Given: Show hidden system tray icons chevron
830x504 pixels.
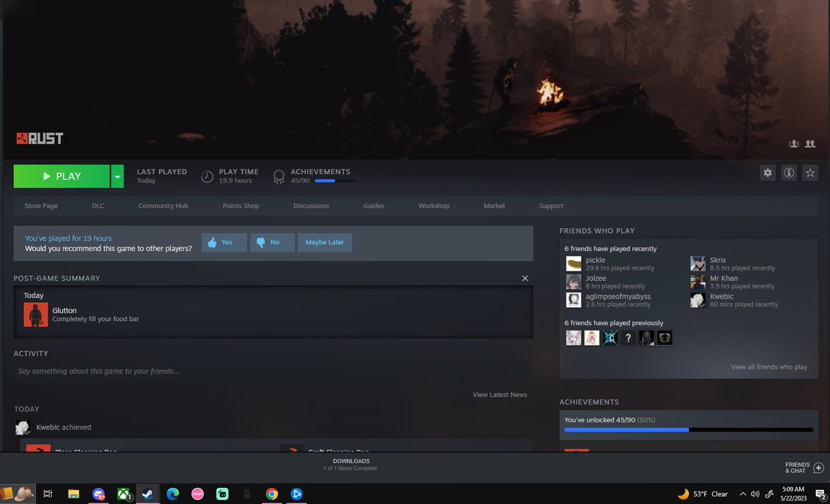Looking at the screenshot, I should click(x=743, y=494).
